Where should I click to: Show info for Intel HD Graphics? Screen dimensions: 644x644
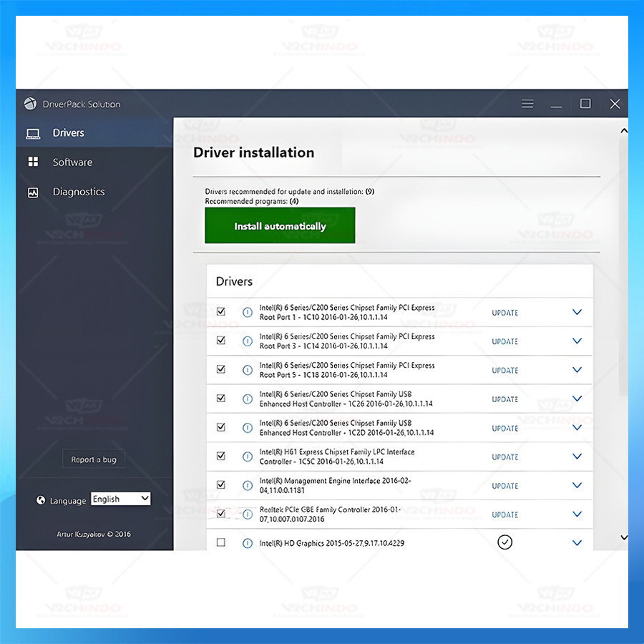248,543
